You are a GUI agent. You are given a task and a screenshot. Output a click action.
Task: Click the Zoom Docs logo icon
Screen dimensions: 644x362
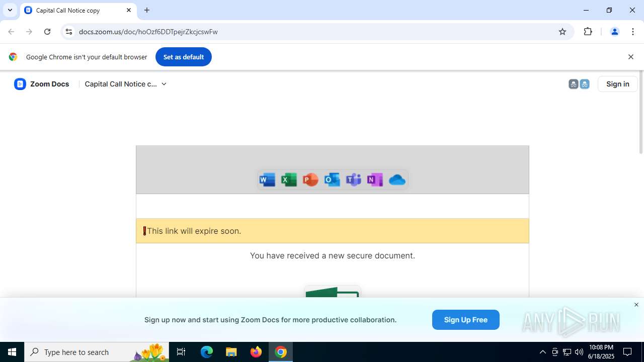tap(20, 84)
